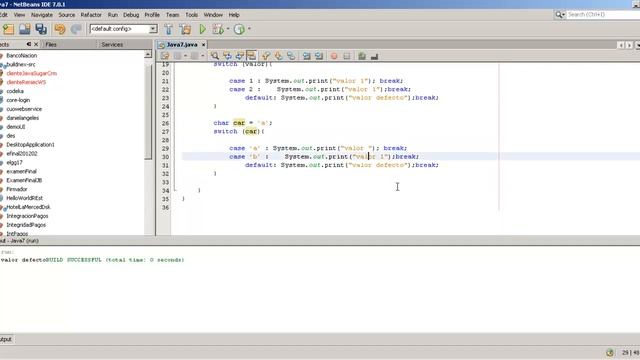
Task: Expand the Profile Project dropdown arrow
Action: tap(249, 29)
